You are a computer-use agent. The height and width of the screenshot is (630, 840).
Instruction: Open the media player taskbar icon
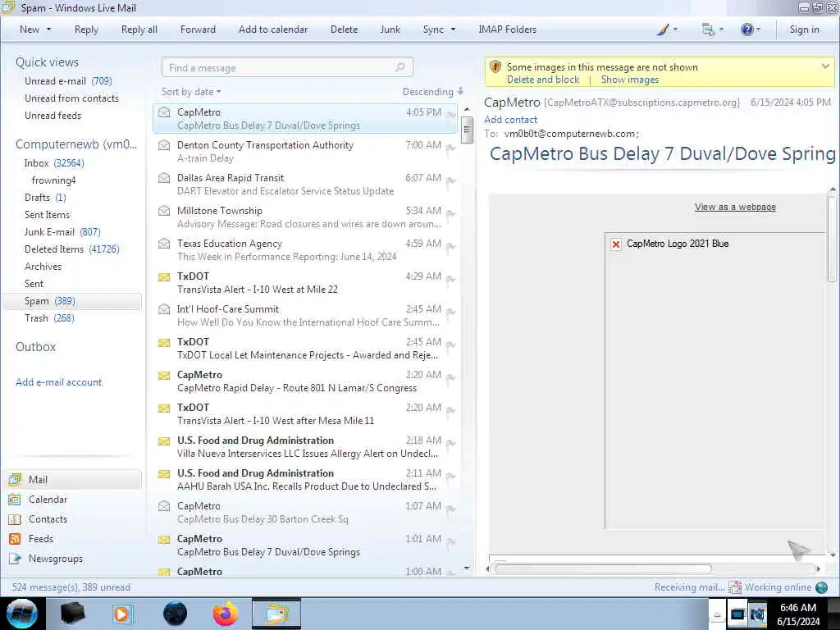[x=122, y=614]
